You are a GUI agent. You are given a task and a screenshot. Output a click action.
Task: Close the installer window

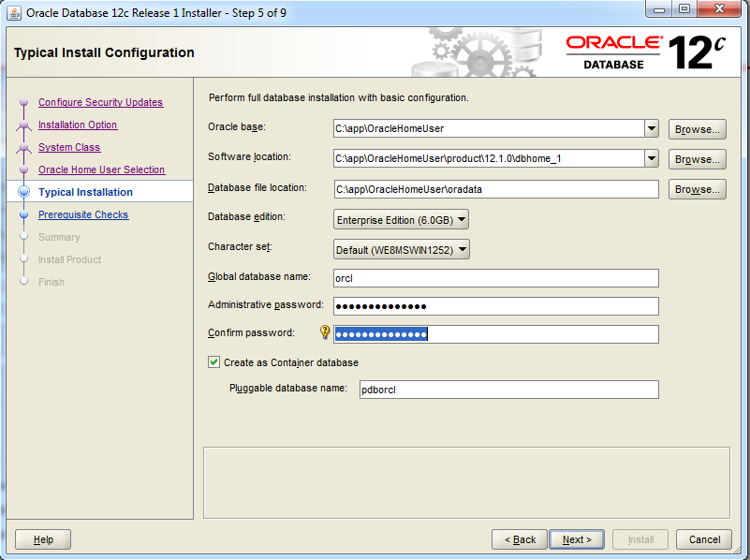coord(719,8)
